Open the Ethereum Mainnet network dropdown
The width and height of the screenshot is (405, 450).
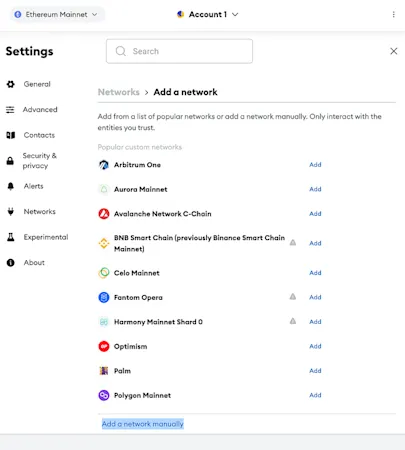coord(57,14)
